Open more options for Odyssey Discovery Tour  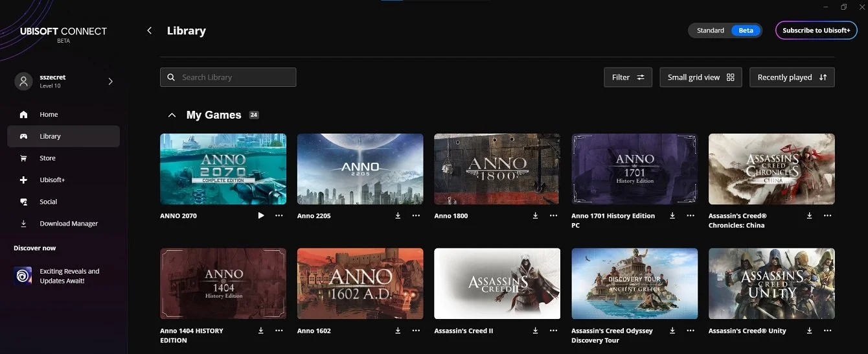[691, 330]
